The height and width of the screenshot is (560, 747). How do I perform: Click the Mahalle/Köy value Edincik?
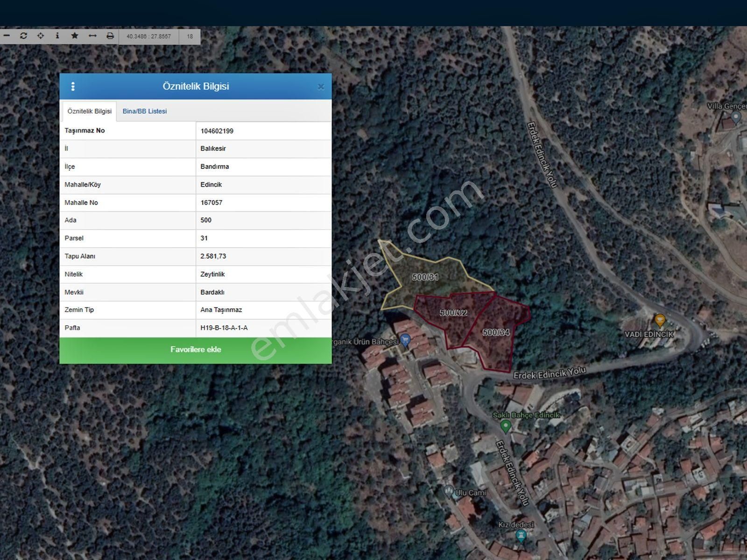[x=211, y=185]
